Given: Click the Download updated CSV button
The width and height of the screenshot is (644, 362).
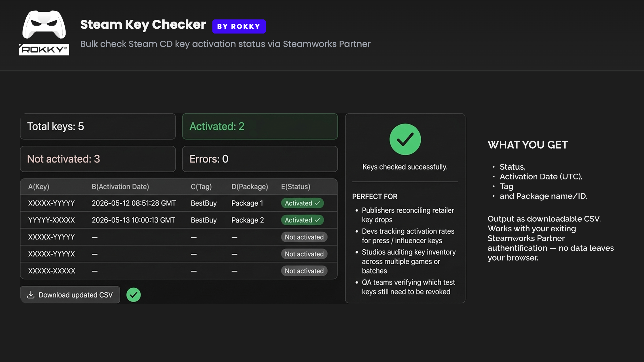Looking at the screenshot, I should click(x=70, y=295).
